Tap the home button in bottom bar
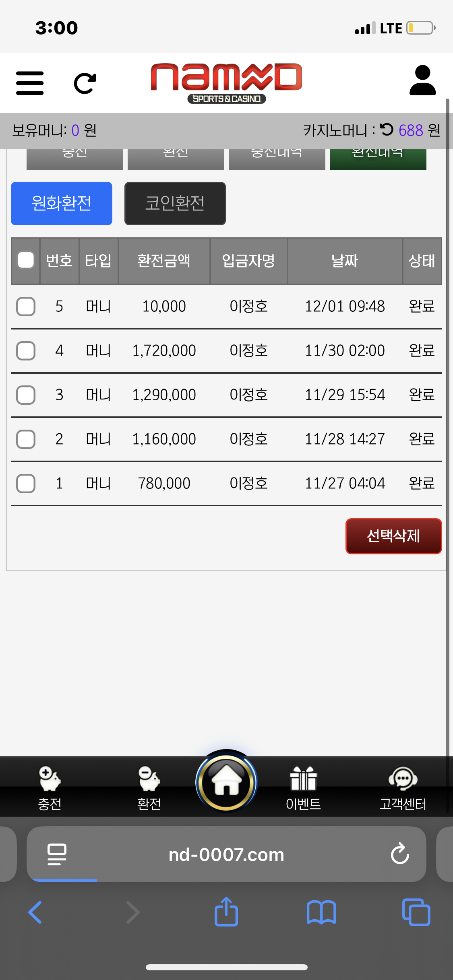 [x=226, y=782]
